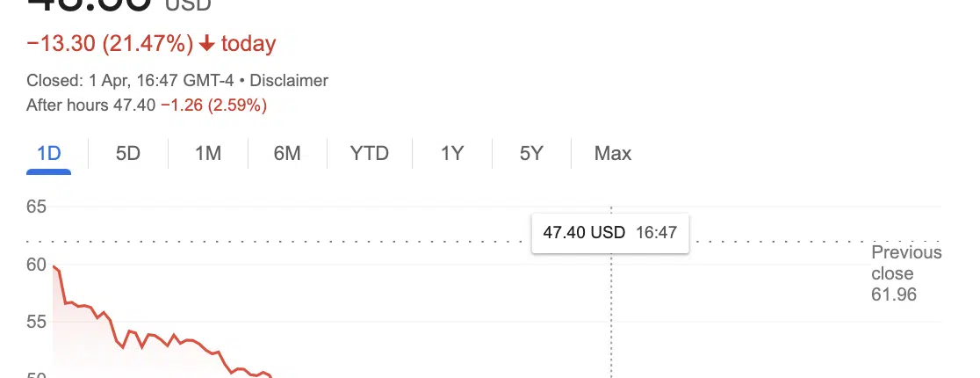Viewport: 980px width, 378px height.
Task: Click the red down arrow icon
Action: (x=207, y=44)
